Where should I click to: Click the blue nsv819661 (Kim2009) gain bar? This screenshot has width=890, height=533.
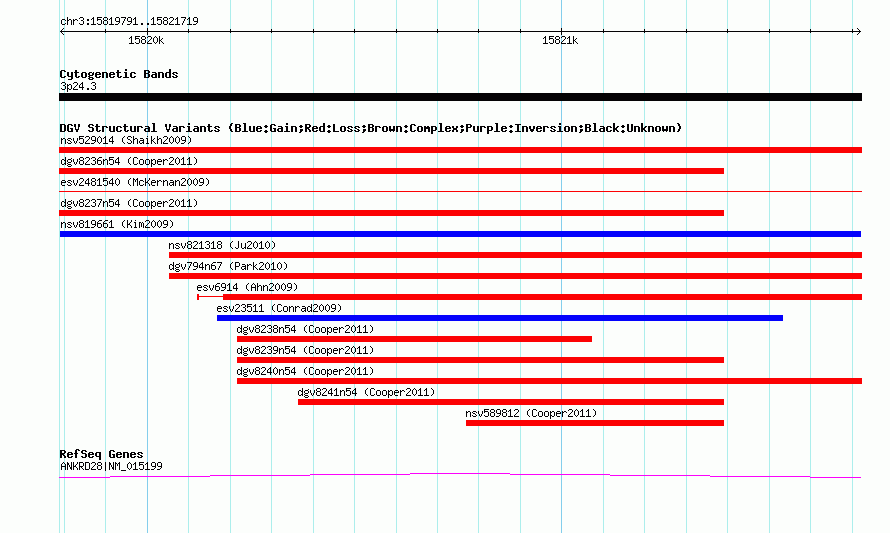460,234
